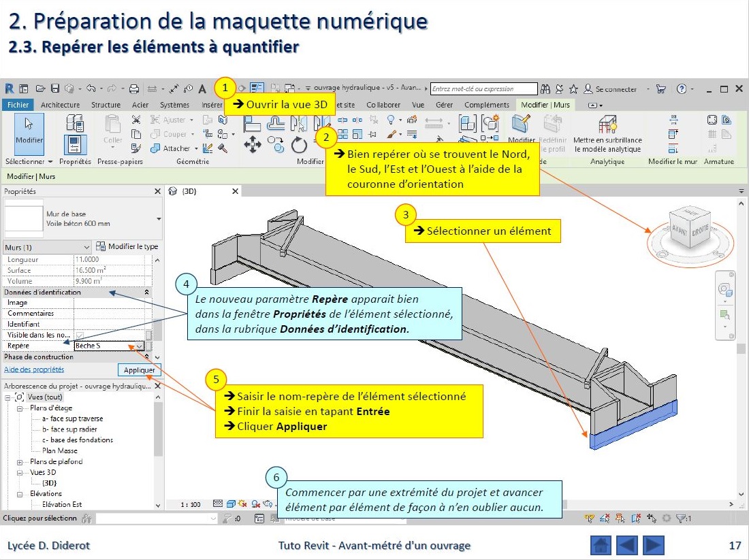
Task: Select the Text tool (A icon)
Action: click(x=202, y=89)
